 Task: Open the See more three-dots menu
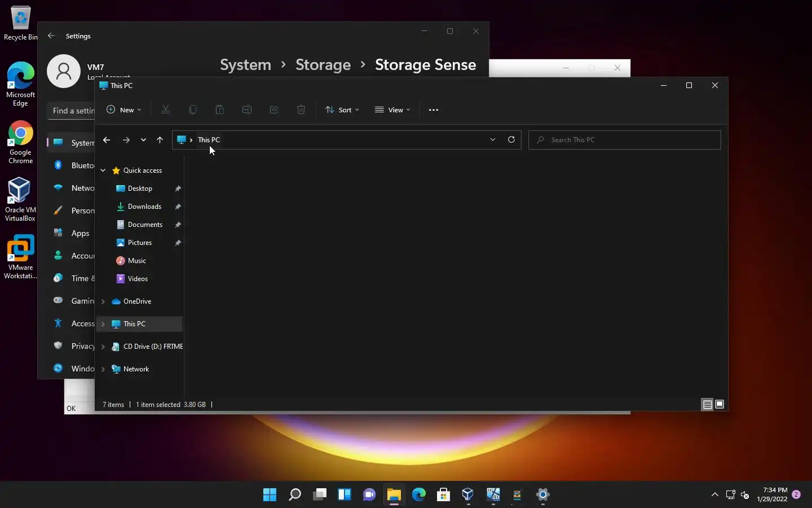click(434, 110)
